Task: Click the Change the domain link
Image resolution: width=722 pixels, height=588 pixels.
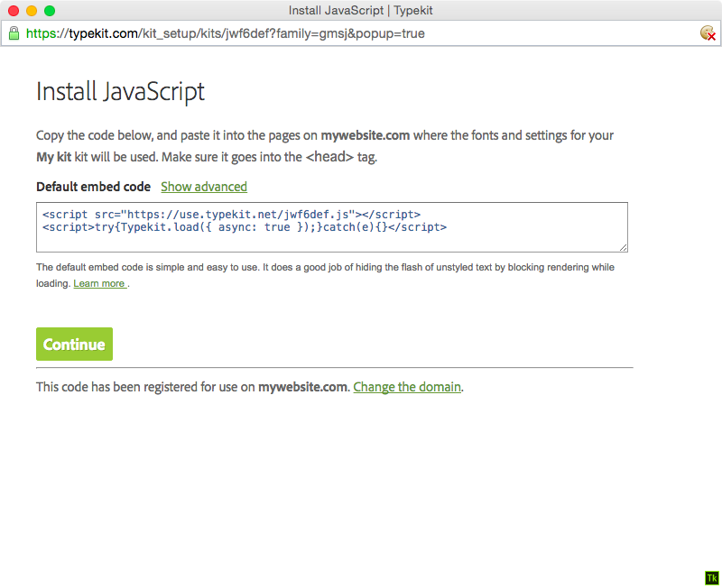Action: pos(407,387)
